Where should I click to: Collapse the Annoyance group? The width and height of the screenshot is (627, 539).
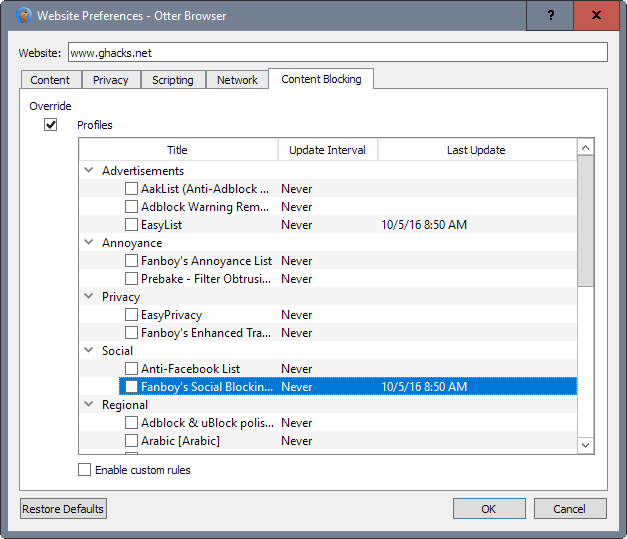click(x=89, y=242)
